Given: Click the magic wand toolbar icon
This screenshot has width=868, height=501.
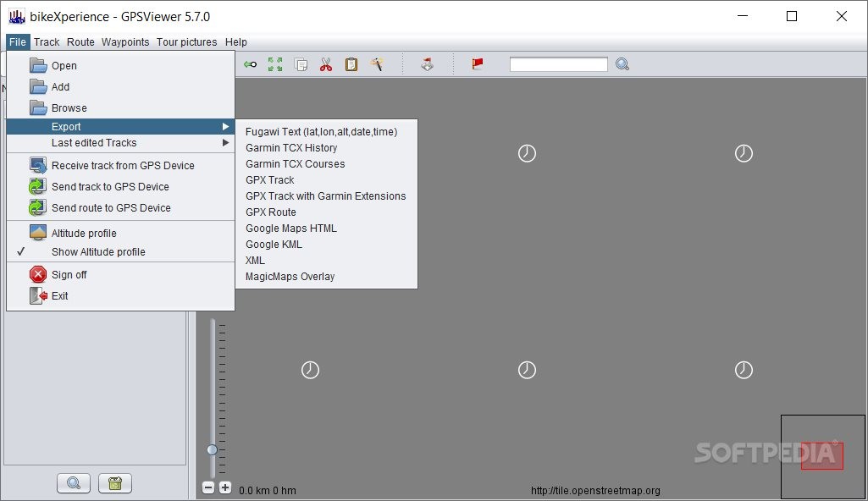Looking at the screenshot, I should tap(377, 64).
